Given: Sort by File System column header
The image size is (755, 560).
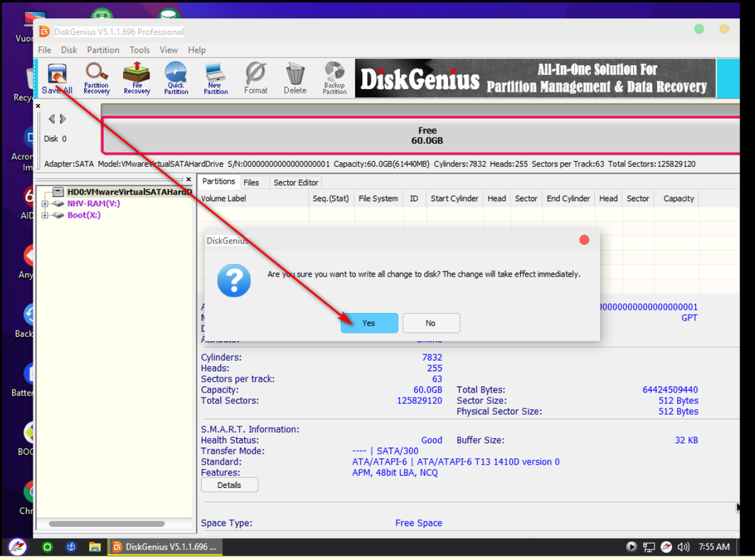Looking at the screenshot, I should [378, 198].
